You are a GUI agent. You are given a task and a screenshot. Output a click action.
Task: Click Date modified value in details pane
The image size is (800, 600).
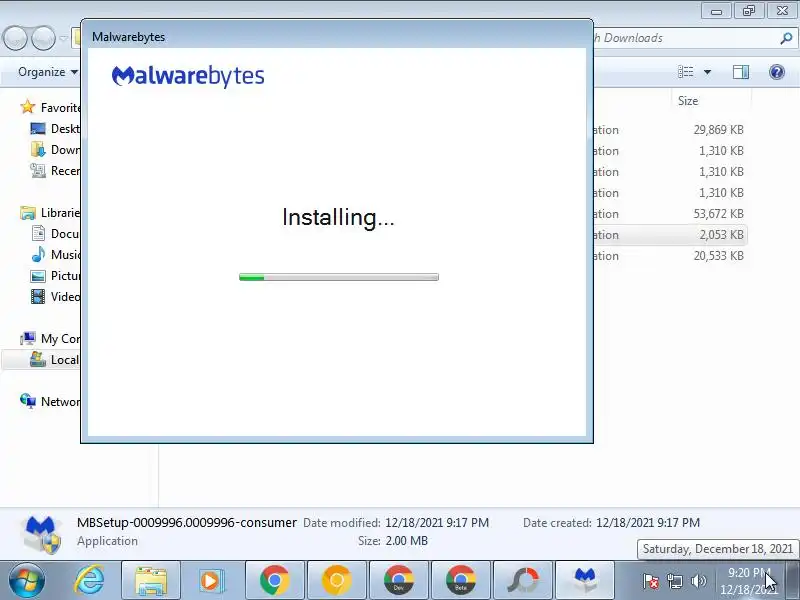437,522
